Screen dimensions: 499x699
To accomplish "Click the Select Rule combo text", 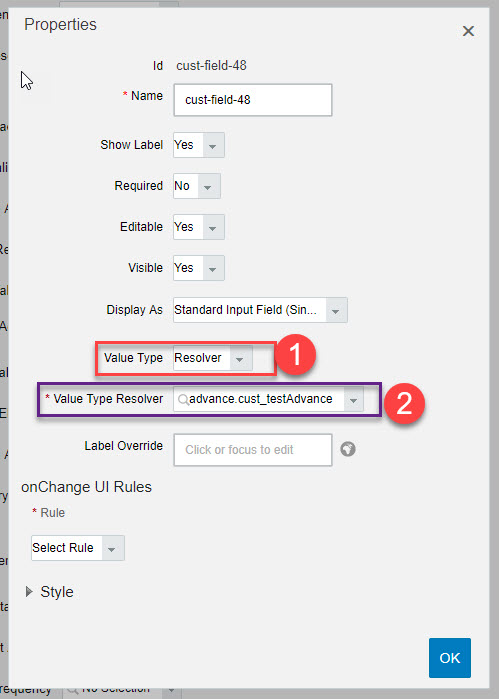I will pyautogui.click(x=63, y=547).
